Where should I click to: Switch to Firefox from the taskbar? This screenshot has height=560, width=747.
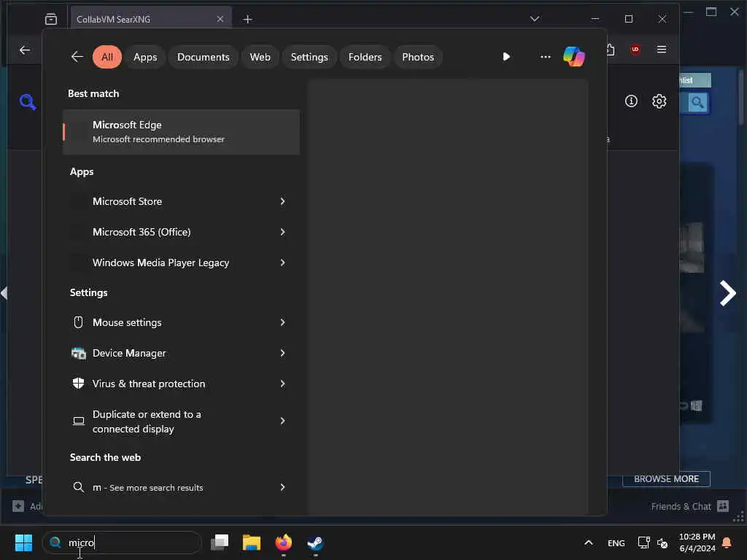[284, 542]
